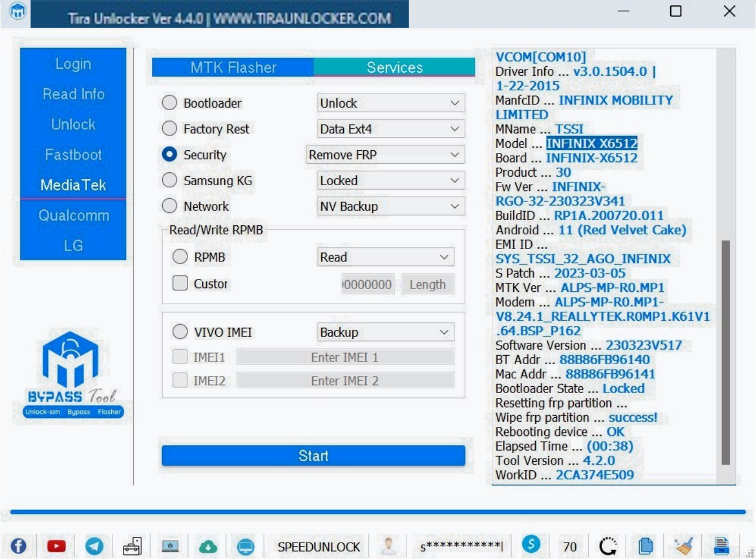Open the Facebook icon in status bar

tap(19, 546)
